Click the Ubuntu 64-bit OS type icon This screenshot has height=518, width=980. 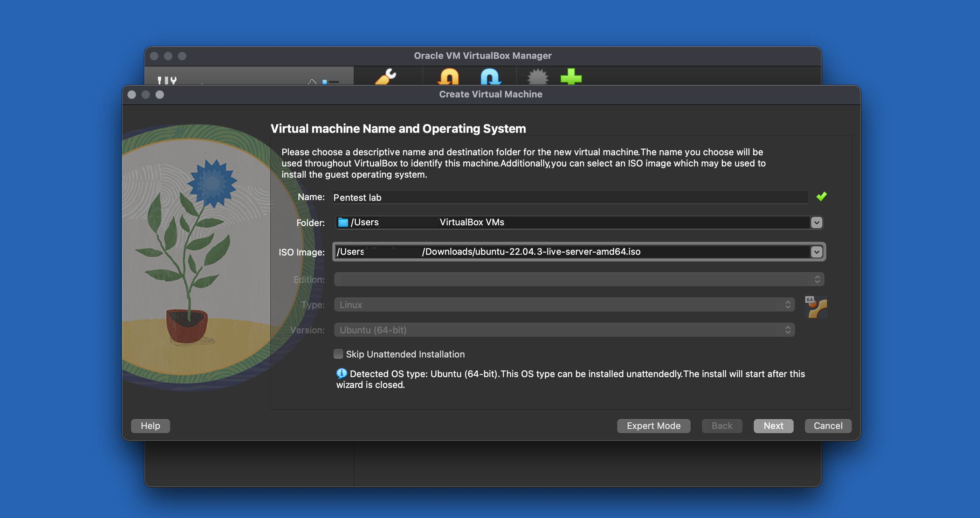click(x=817, y=307)
